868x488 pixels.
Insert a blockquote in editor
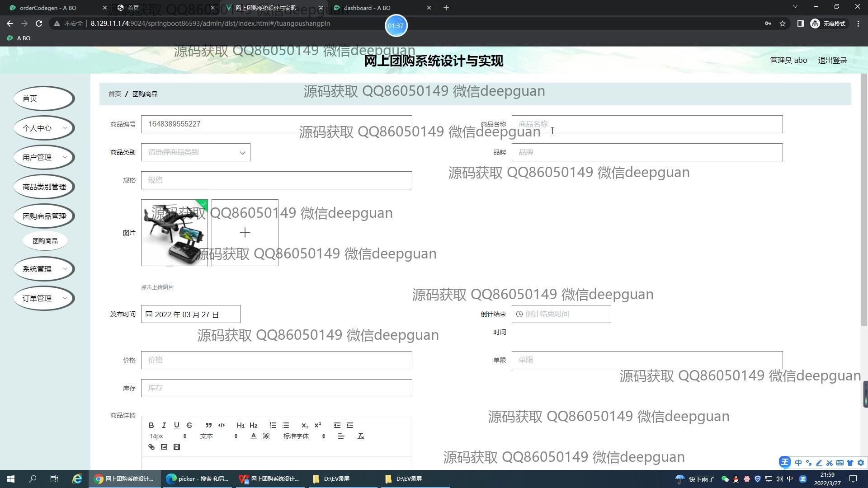point(208,425)
